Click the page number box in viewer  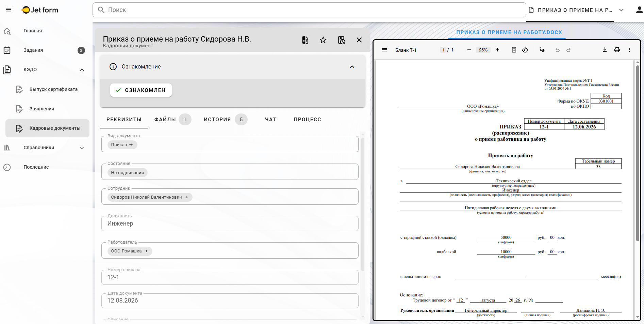(443, 50)
